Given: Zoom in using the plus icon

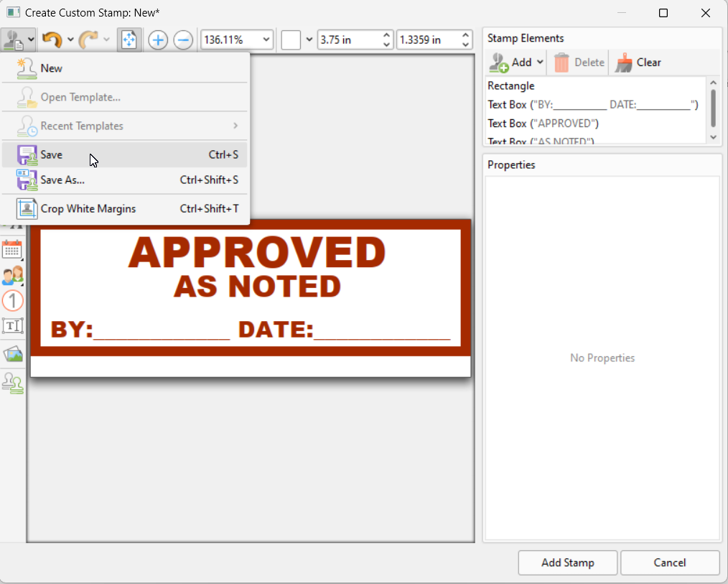Looking at the screenshot, I should (x=157, y=40).
